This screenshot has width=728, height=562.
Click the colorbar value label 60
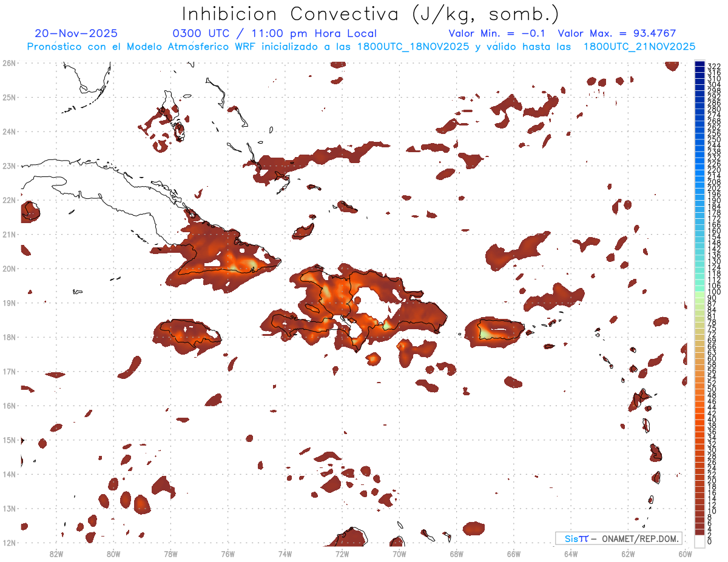(x=712, y=358)
